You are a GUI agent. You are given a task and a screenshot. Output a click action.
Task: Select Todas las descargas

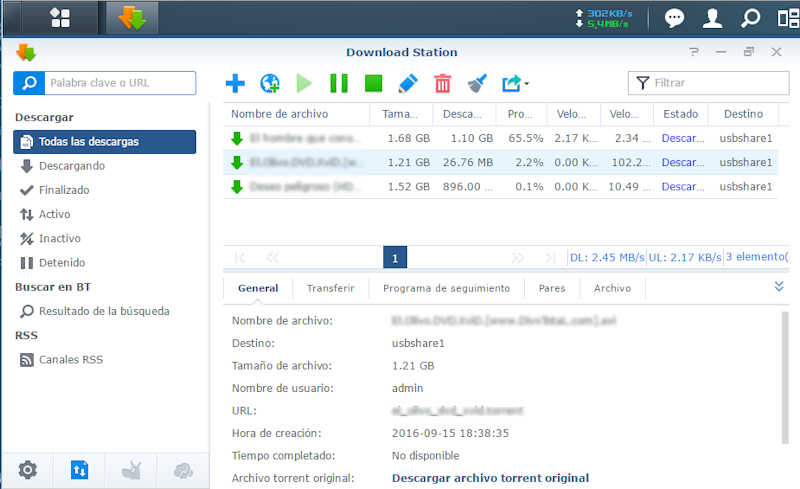pos(105,142)
